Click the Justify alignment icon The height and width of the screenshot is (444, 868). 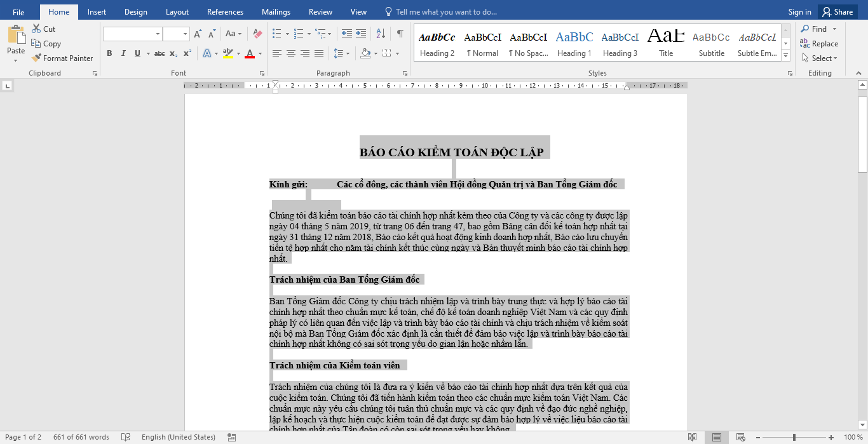(x=319, y=53)
